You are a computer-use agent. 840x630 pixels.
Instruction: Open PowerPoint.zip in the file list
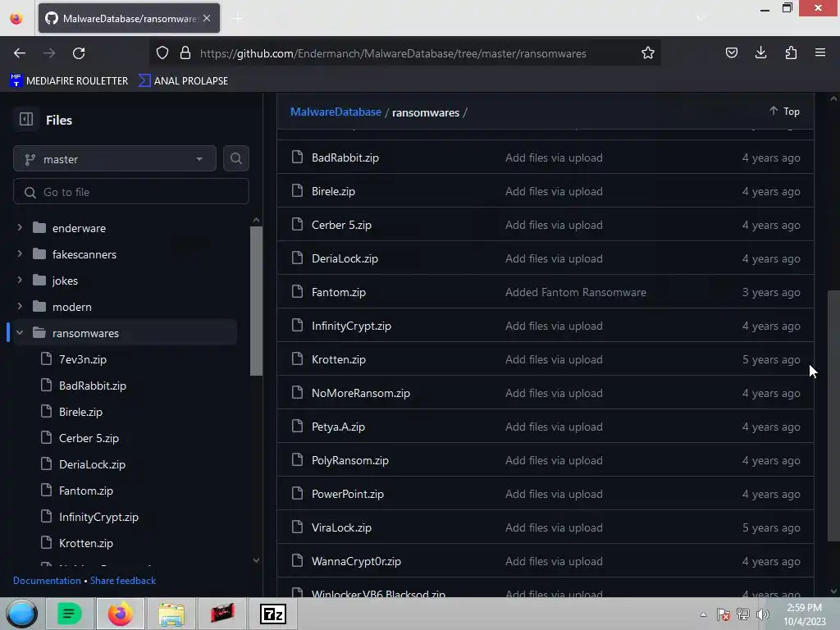tap(348, 494)
